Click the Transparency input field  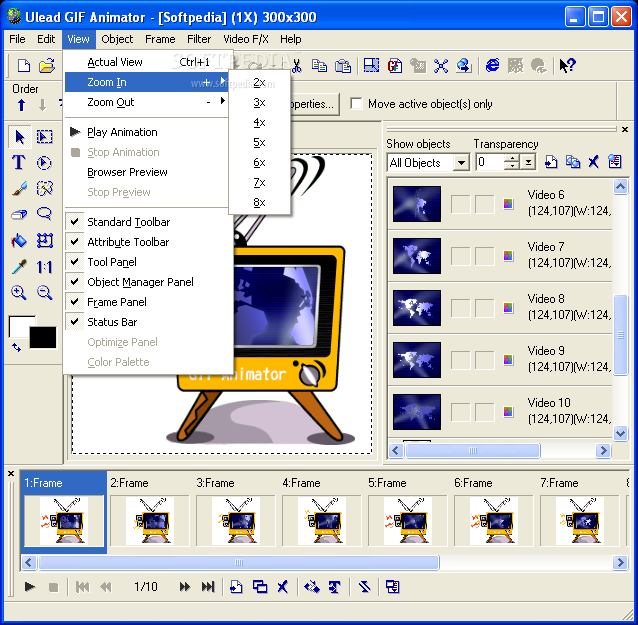tap(489, 163)
